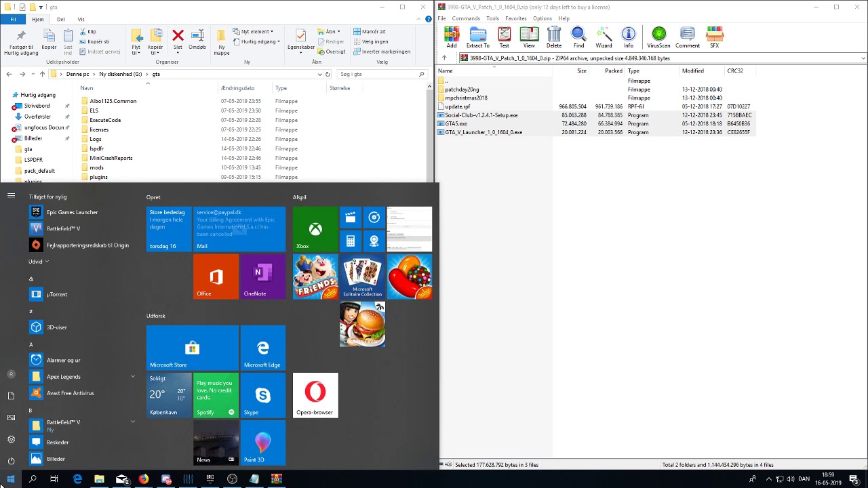This screenshot has height=488, width=868.
Task: Click the SFX icon in WinRAR
Action: pos(714,37)
